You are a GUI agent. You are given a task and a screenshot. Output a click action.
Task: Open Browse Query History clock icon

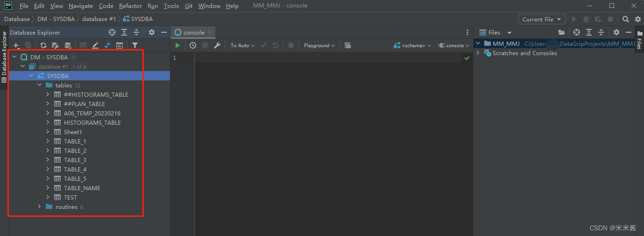193,45
